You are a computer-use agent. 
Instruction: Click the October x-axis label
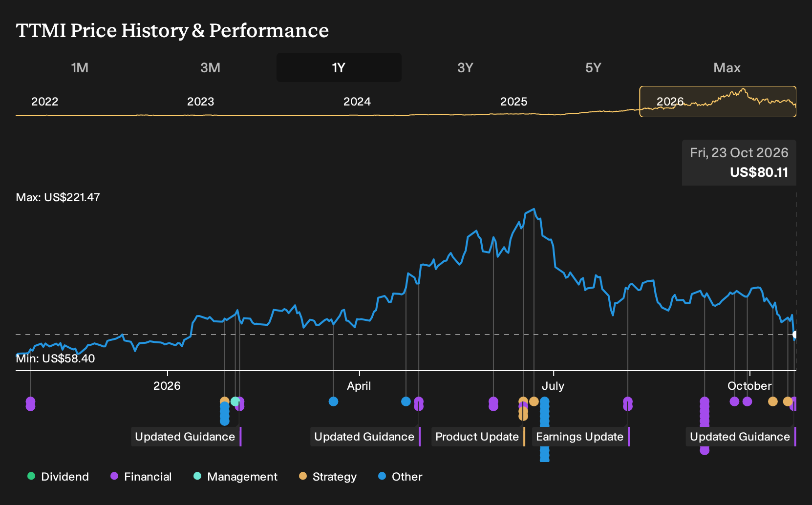coord(749,386)
